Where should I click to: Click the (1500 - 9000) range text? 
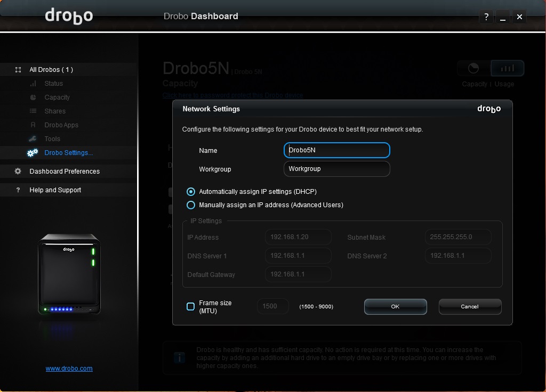pyautogui.click(x=316, y=306)
